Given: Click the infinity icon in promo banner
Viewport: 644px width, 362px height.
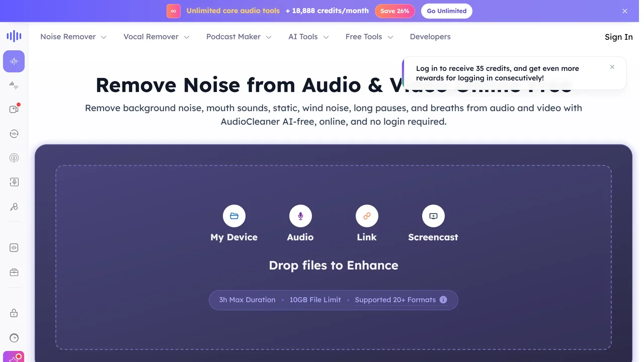Looking at the screenshot, I should point(174,11).
